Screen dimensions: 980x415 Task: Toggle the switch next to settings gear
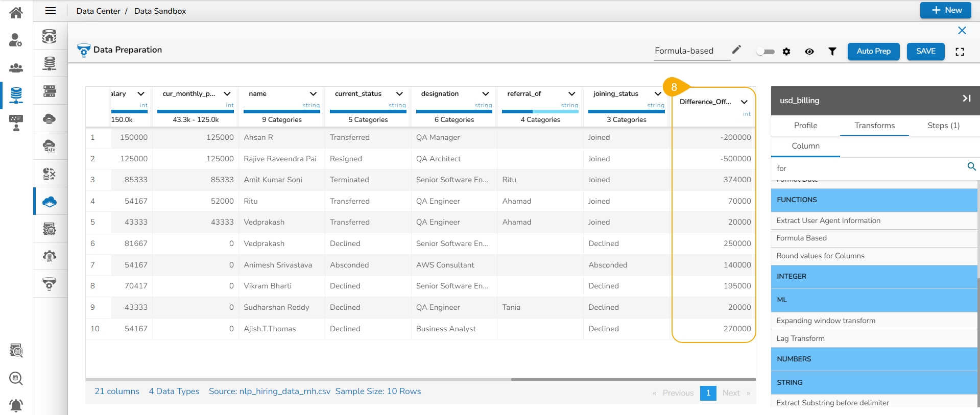point(765,52)
